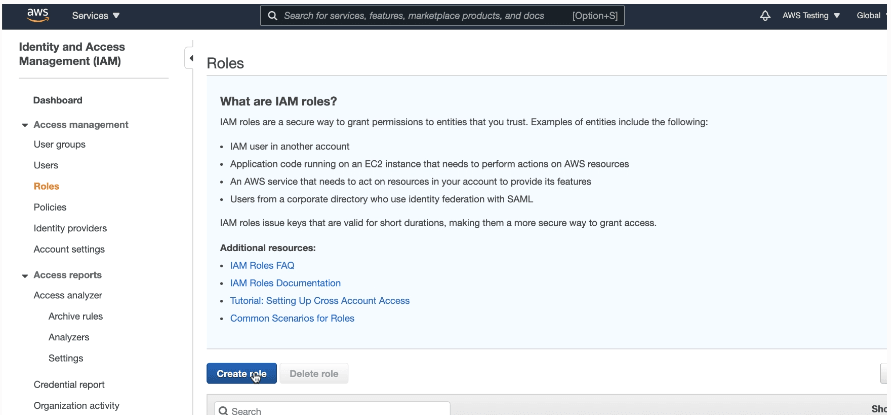Open the IAM Roles FAQ link
The height and width of the screenshot is (415, 891).
click(x=262, y=265)
